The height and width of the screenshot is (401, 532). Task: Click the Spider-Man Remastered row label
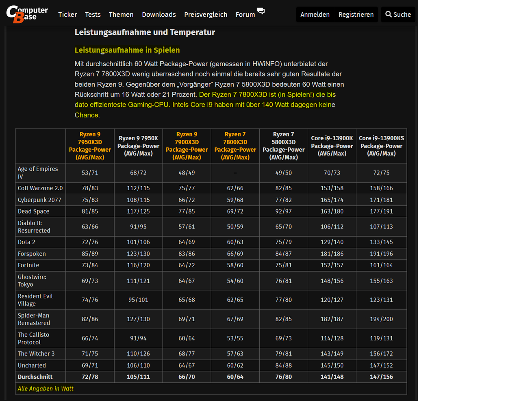[x=34, y=319]
